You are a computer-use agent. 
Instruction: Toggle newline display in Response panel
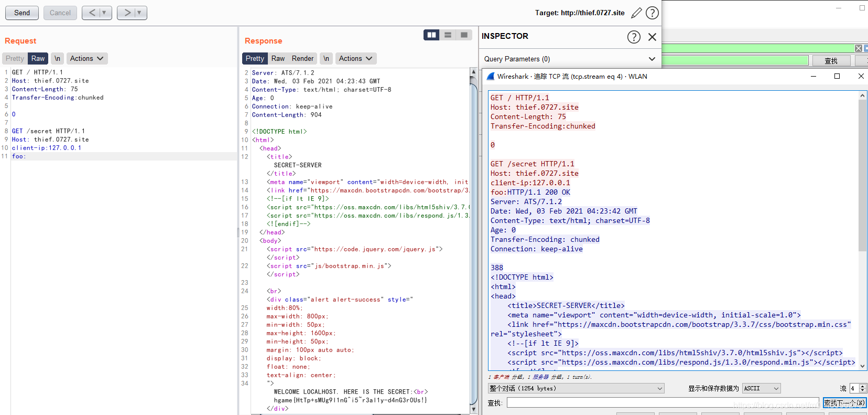click(326, 58)
